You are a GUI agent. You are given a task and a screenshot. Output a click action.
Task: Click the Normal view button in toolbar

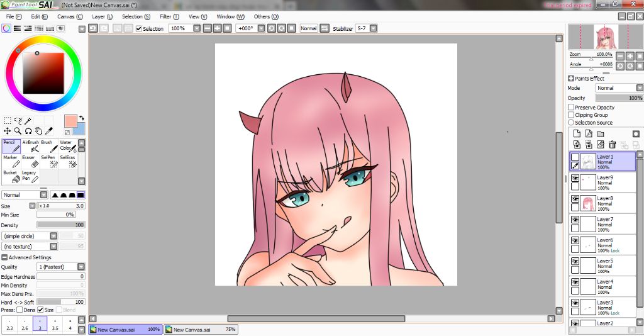[308, 28]
